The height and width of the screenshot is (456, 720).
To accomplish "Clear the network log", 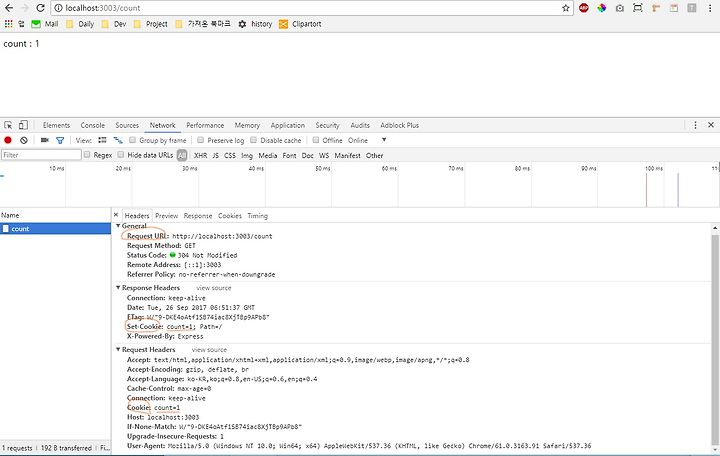I will coord(24,140).
